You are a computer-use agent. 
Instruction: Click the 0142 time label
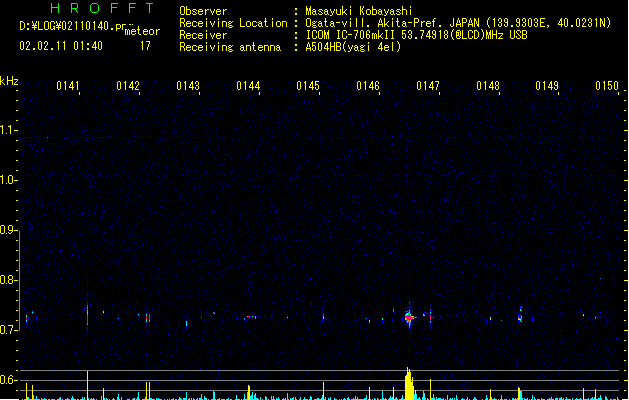point(128,86)
